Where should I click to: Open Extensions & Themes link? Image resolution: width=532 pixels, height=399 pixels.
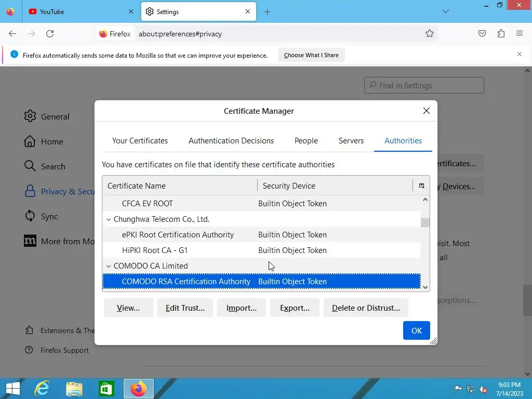click(x=60, y=330)
